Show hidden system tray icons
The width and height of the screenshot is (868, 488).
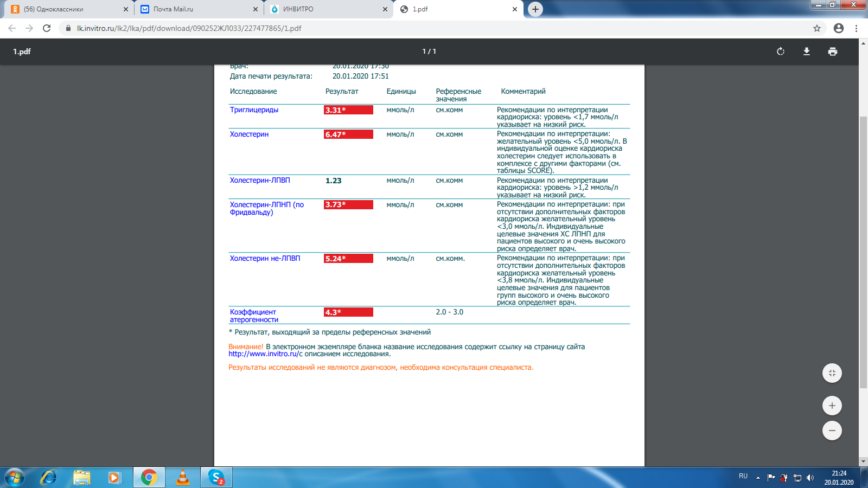click(758, 478)
